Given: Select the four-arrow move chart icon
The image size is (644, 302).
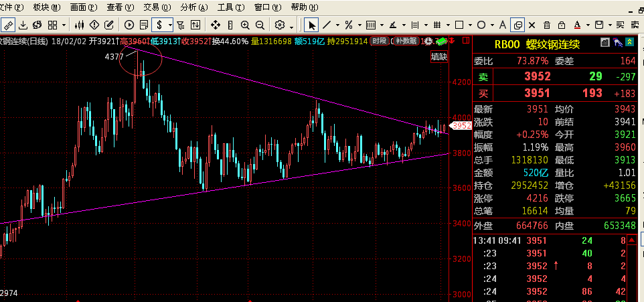Looking at the screenshot, I should click(216, 25).
